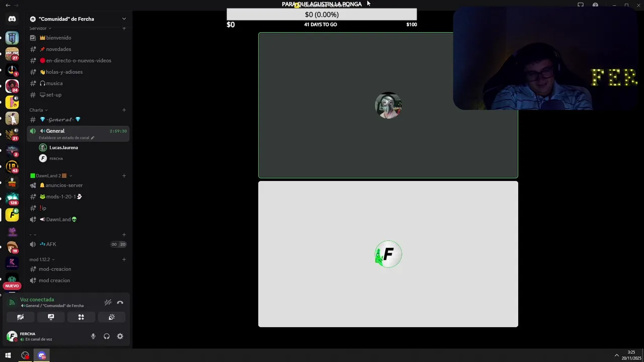The image size is (644, 362).
Task: Collapse the unnamed dash category
Action: (x=33, y=235)
